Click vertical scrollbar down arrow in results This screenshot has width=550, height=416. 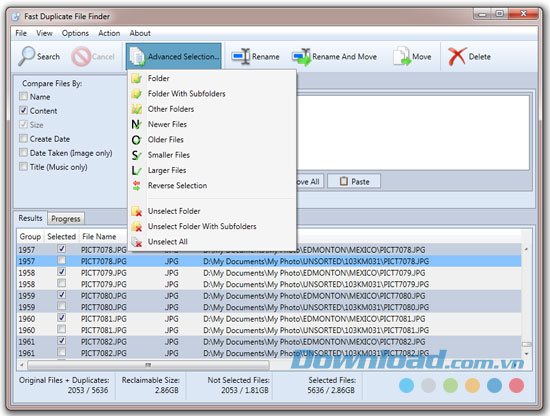[x=526, y=354]
